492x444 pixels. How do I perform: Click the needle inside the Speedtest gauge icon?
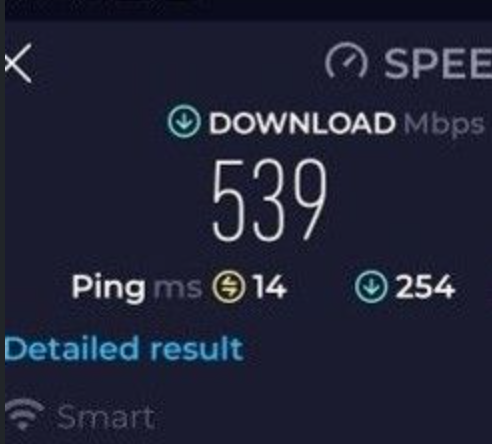(350, 61)
